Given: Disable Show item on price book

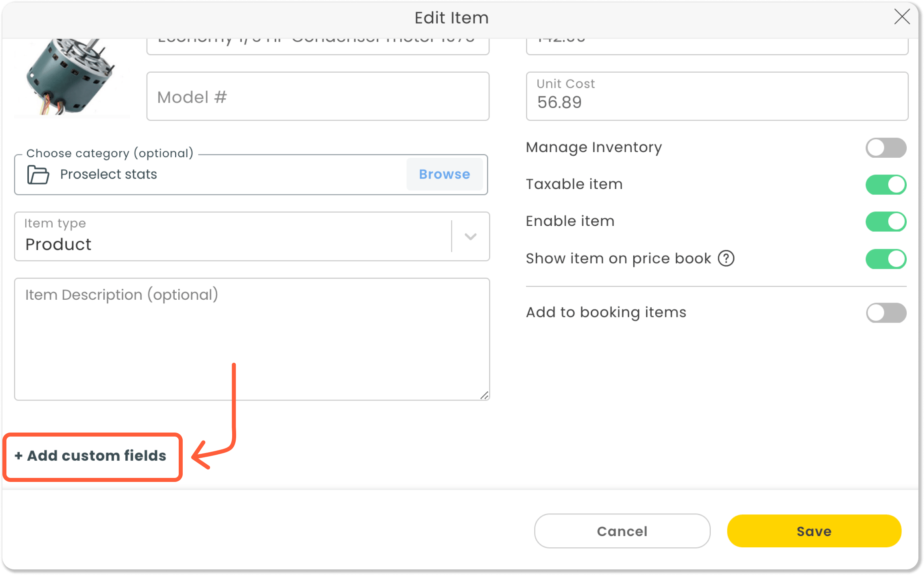Looking at the screenshot, I should coord(885,259).
